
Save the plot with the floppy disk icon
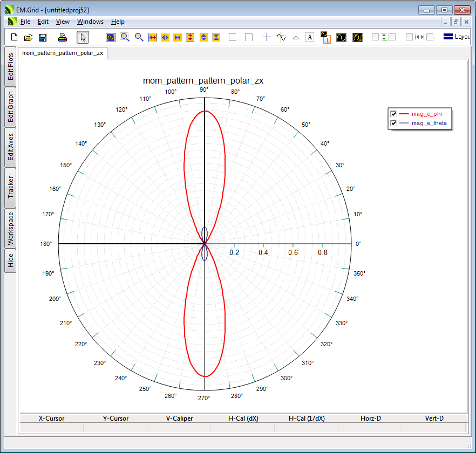click(43, 37)
